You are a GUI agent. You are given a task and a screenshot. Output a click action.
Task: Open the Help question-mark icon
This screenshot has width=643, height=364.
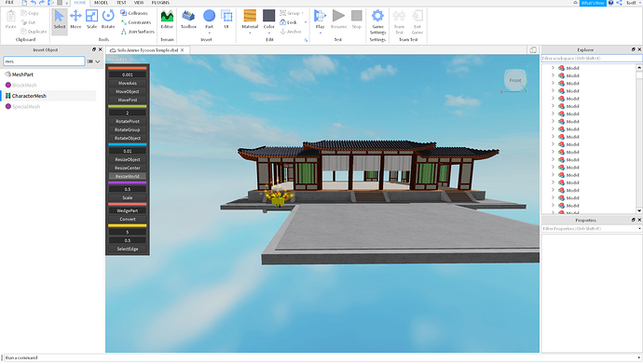pos(610,3)
